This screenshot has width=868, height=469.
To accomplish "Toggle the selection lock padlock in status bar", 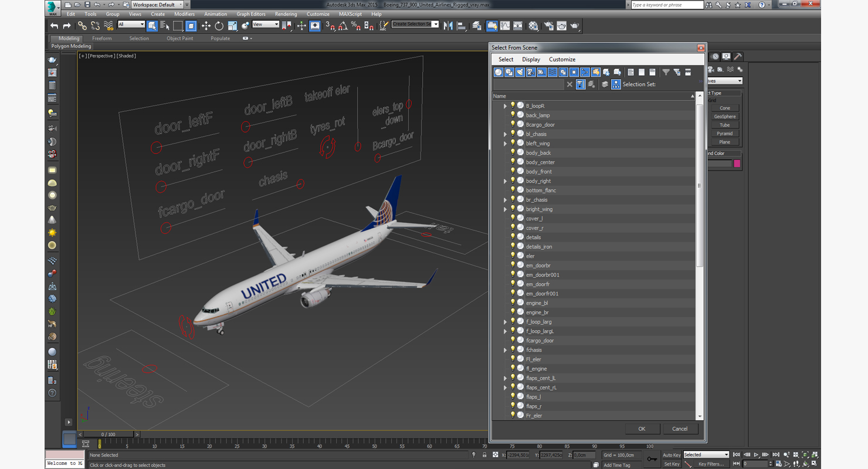I will click(x=484, y=455).
